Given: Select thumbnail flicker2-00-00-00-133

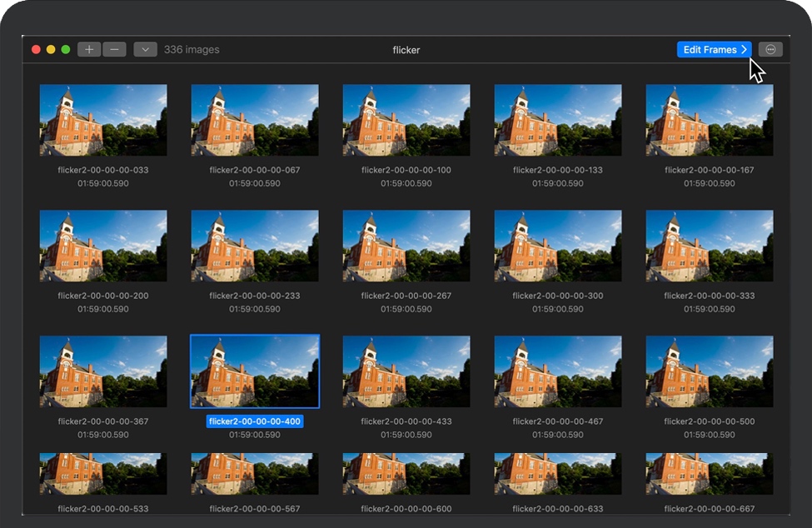Looking at the screenshot, I should point(558,120).
